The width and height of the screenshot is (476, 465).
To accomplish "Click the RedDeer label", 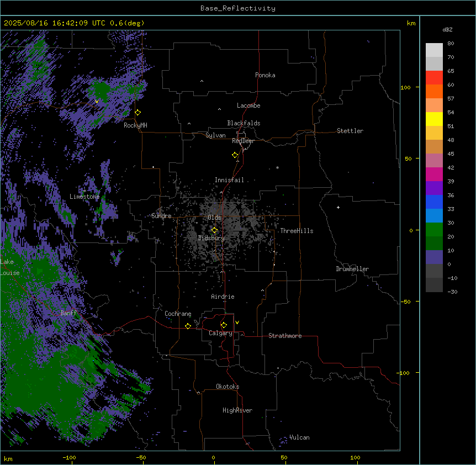I will tap(243, 141).
